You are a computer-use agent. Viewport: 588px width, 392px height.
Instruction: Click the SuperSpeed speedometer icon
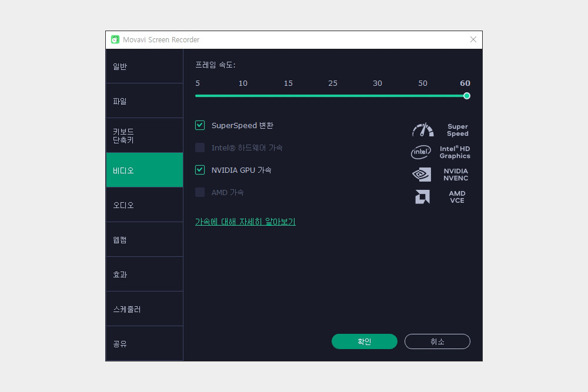423,130
